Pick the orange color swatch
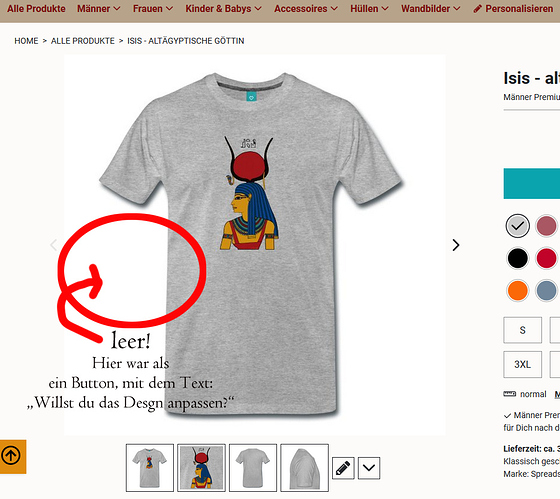This screenshot has height=499, width=560. coord(518,290)
